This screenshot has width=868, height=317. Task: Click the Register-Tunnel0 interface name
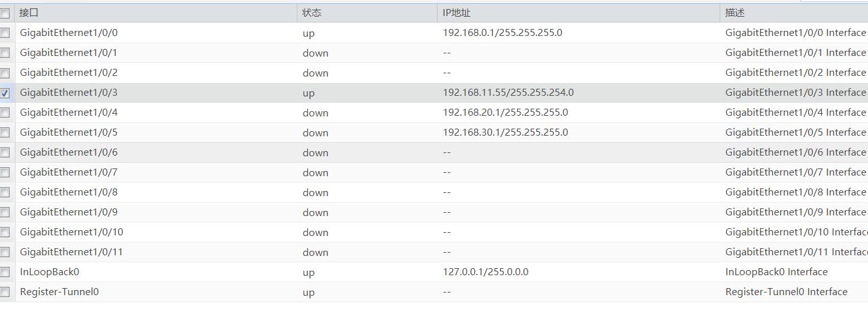pos(59,292)
